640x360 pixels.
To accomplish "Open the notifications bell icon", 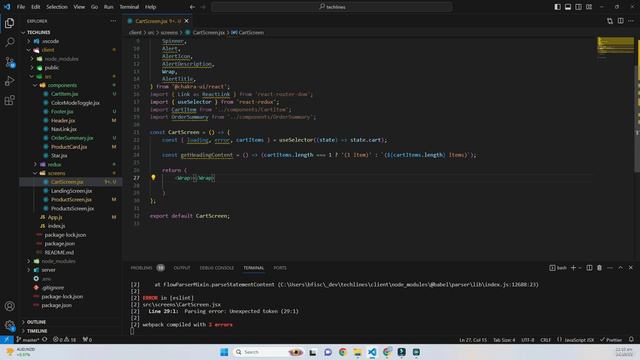I will pyautogui.click(x=631, y=340).
